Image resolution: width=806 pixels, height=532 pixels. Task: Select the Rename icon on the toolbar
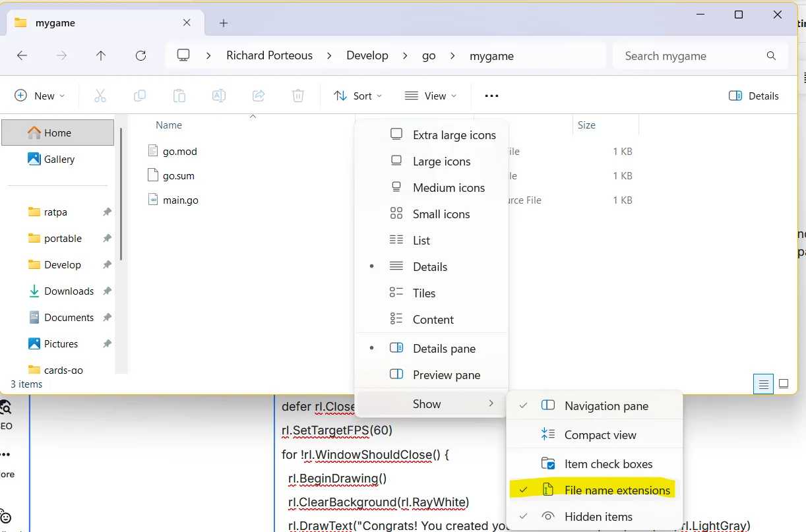point(219,96)
